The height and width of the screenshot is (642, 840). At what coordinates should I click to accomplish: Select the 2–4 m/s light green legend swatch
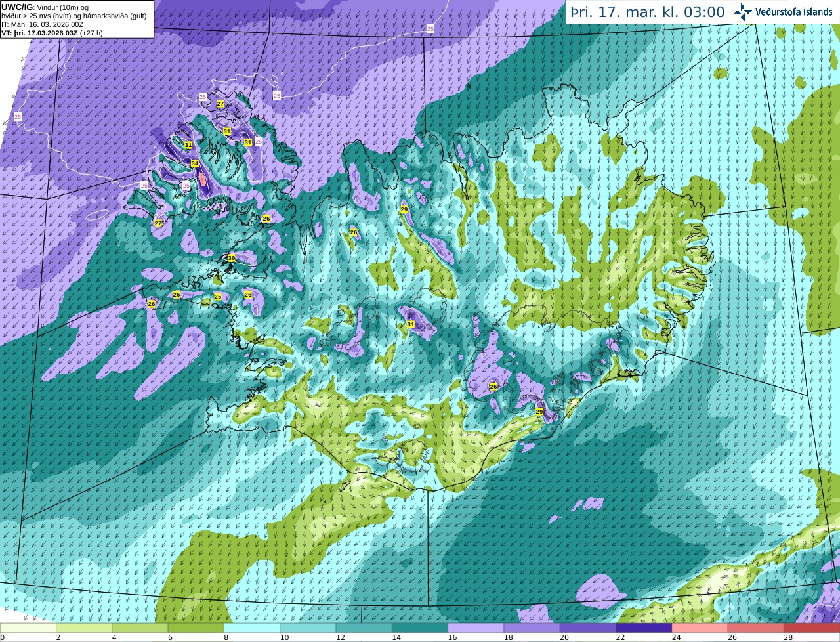coord(84,628)
